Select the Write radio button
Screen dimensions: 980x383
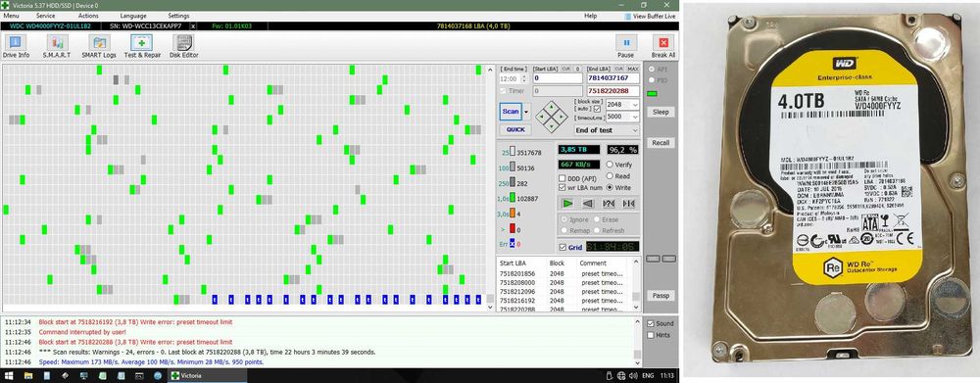click(610, 187)
